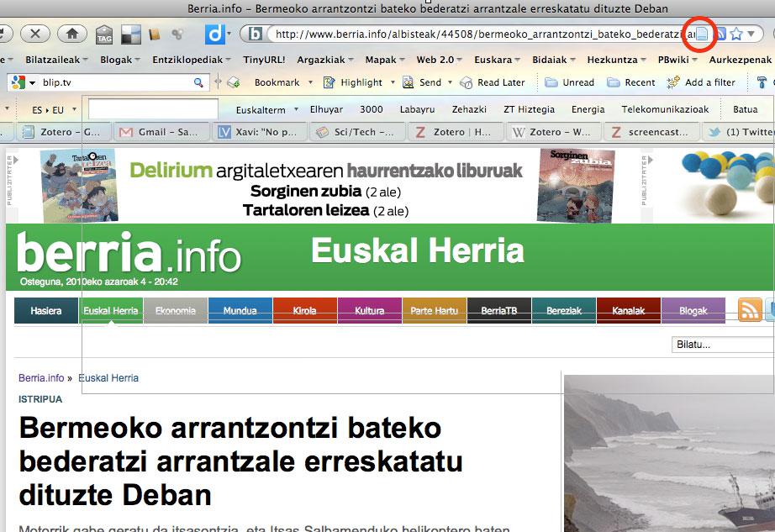Expand the Bilatu search dropdown on page
This screenshot has height=532, width=775.
[722, 345]
